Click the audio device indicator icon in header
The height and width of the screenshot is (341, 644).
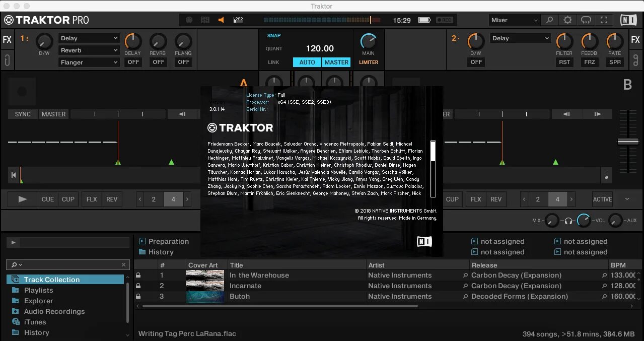(205, 20)
